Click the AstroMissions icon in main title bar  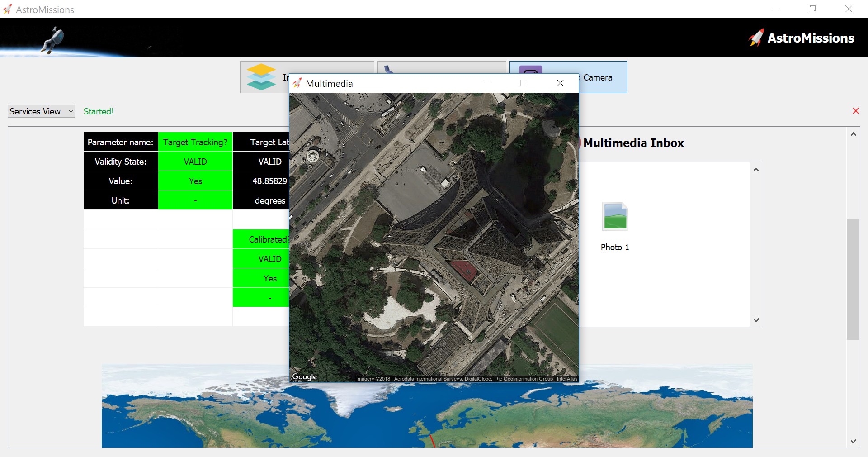[7, 10]
